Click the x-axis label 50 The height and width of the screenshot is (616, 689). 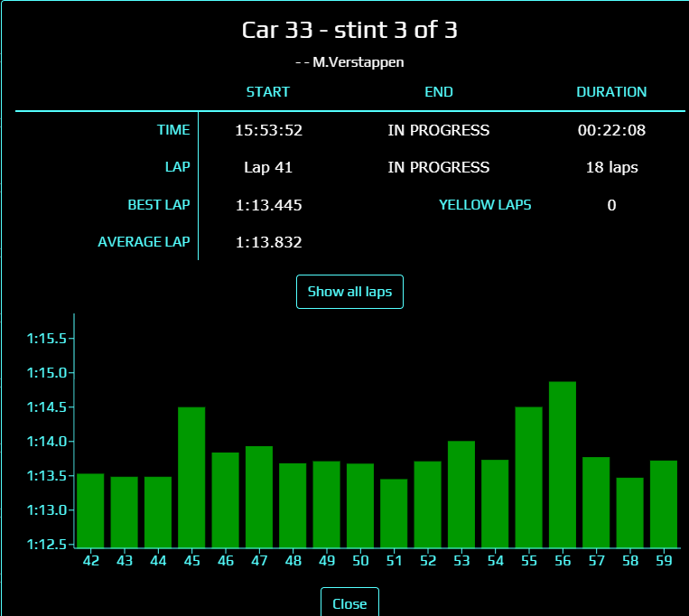pos(360,561)
